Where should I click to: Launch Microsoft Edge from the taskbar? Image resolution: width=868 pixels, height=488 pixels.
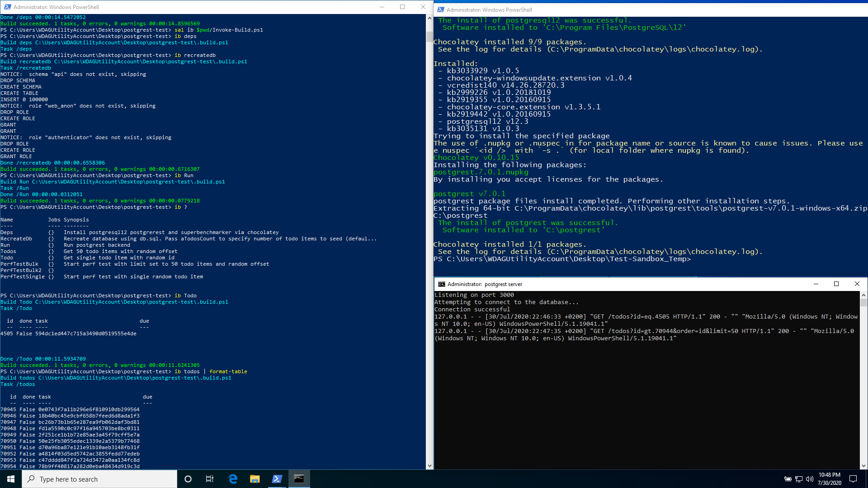pyautogui.click(x=233, y=479)
